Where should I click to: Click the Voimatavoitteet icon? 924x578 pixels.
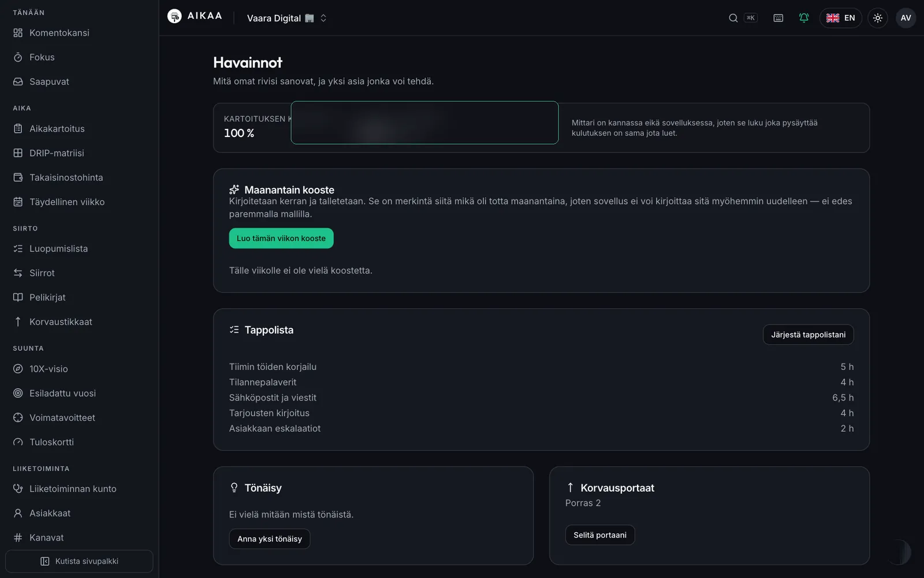tap(18, 417)
